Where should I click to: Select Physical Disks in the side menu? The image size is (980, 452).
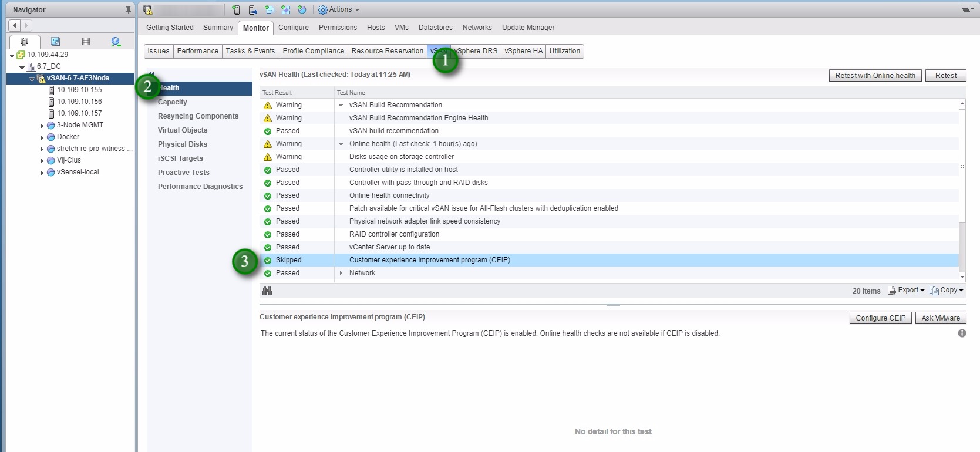[183, 144]
